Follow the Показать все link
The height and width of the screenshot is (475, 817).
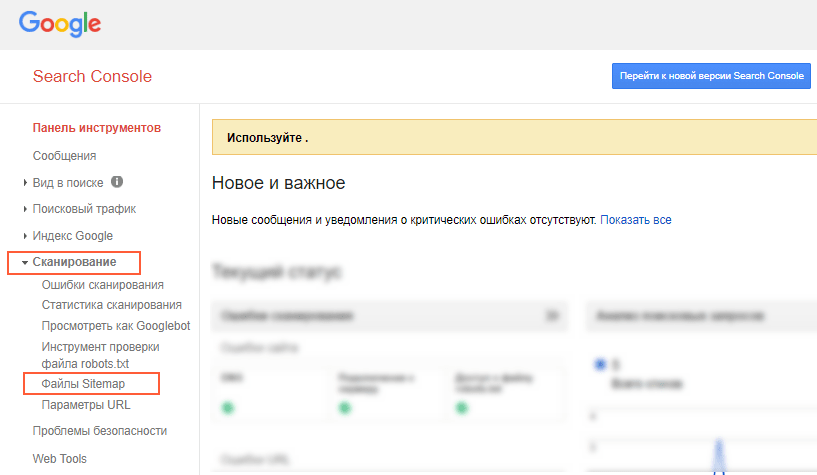[636, 220]
